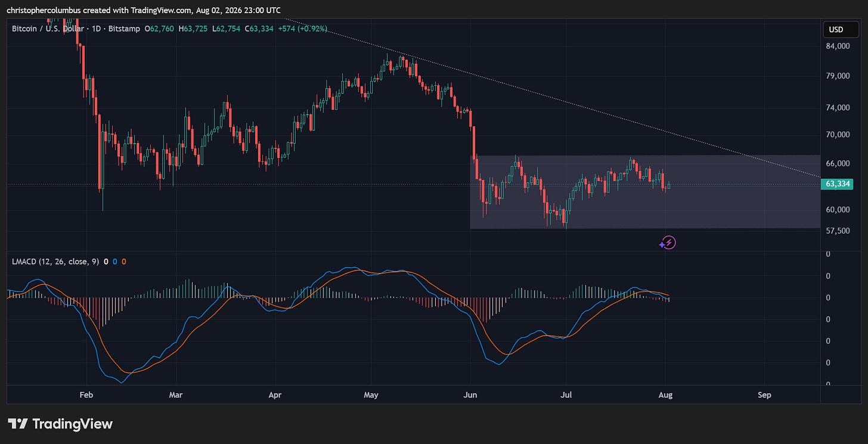
Task: Click the "Bitstamp" exchange name in the legend
Action: [125, 29]
